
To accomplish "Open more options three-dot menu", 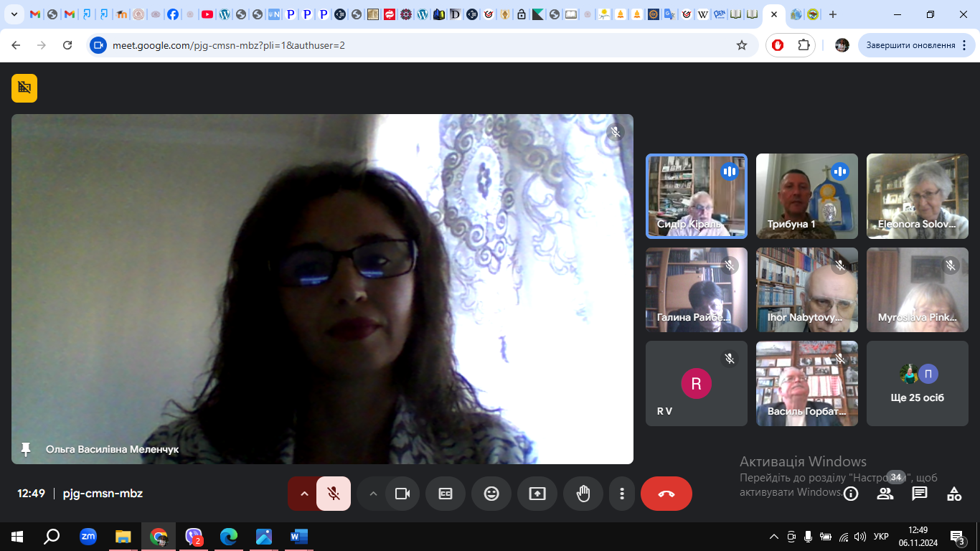I will pyautogui.click(x=622, y=494).
